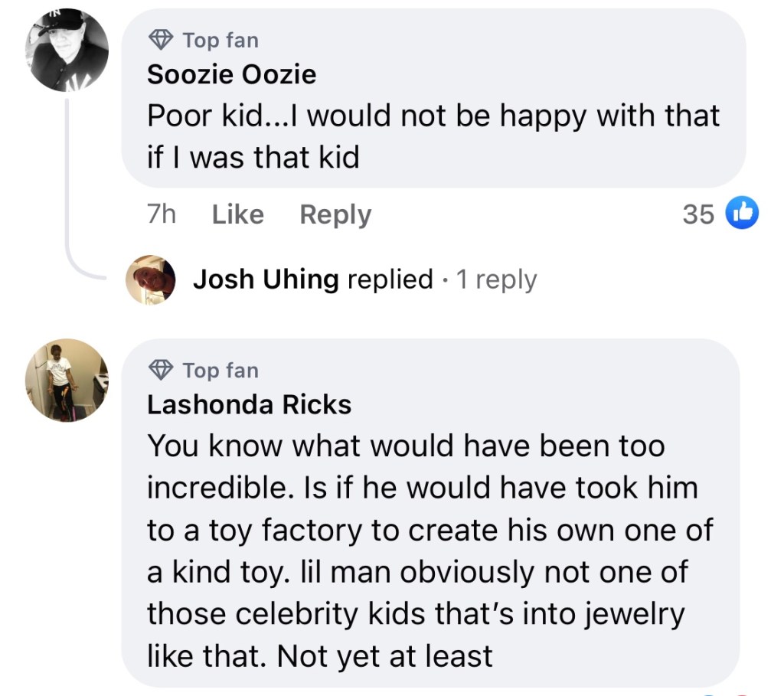Open the Josh Uhing name link
This screenshot has height=696, width=784.
coord(266,279)
